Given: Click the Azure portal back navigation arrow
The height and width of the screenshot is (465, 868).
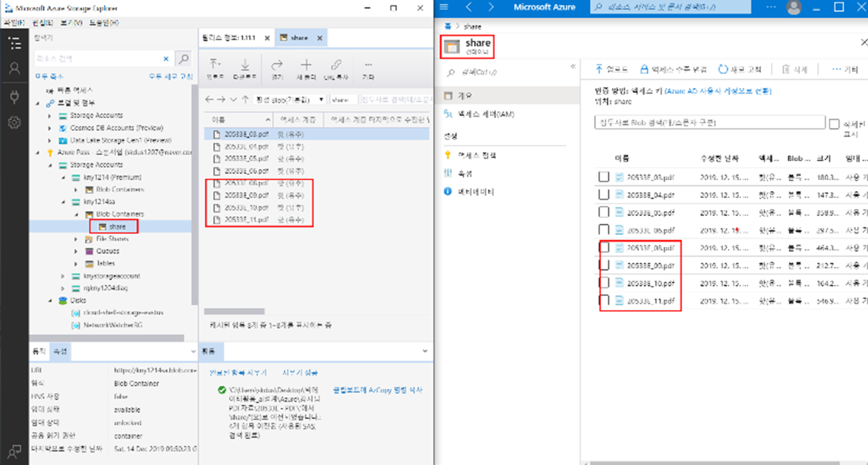Looking at the screenshot, I should point(469,7).
